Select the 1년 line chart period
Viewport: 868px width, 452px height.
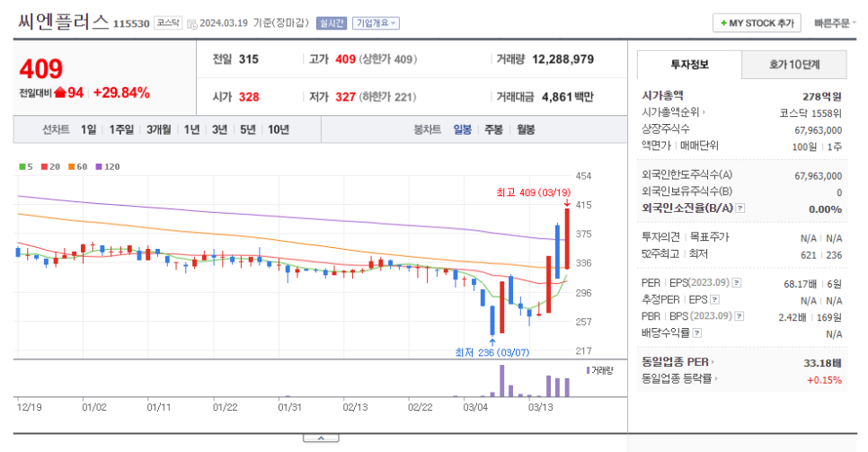point(191,129)
